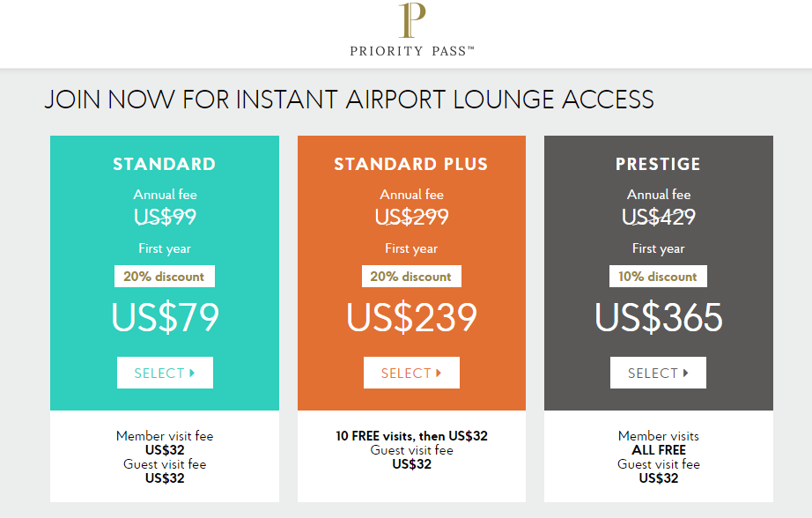Click the 20% discount badge under Standard Plus
The height and width of the screenshot is (518, 812).
coord(411,276)
